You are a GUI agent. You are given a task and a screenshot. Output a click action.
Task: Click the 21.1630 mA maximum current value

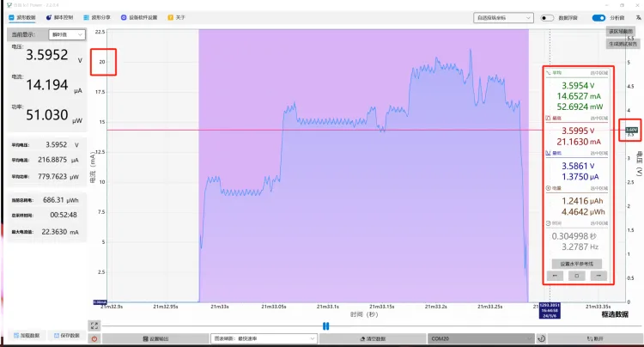pyautogui.click(x=579, y=142)
